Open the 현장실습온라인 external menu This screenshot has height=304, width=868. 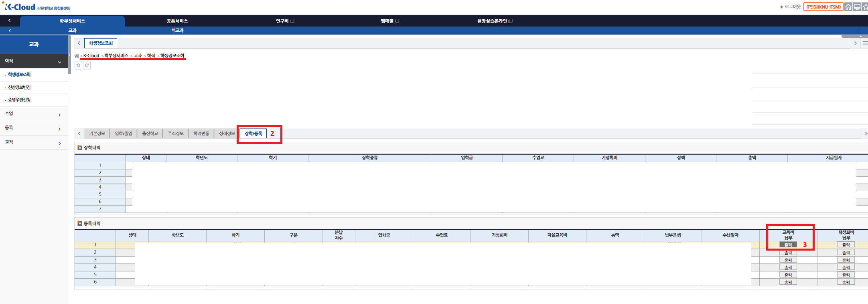click(495, 21)
